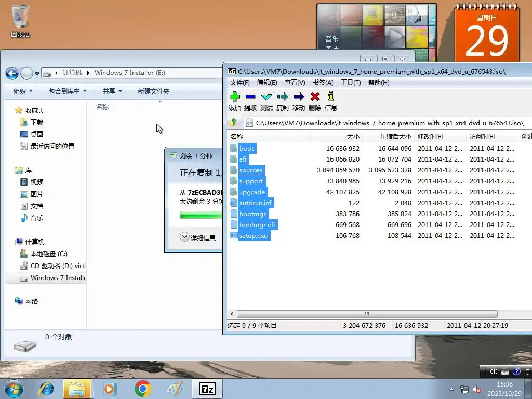This screenshot has height=399, width=532.
Task: Open the 包含到库中 dropdown
Action: click(68, 91)
